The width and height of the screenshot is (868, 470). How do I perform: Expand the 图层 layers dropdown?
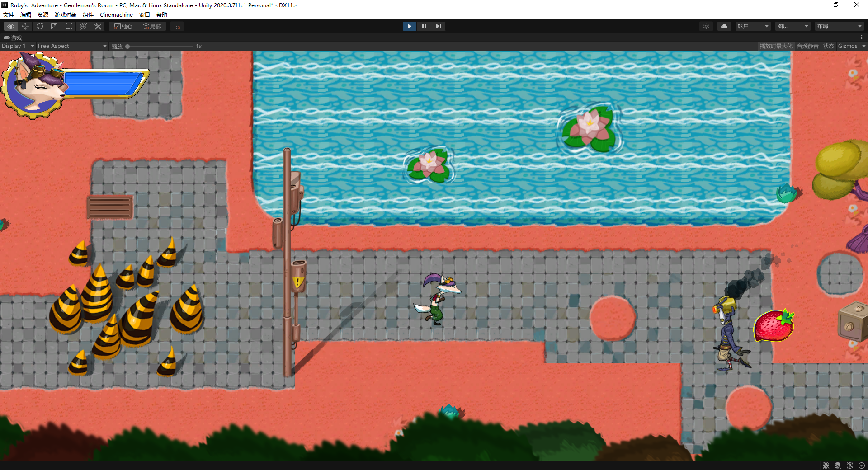(x=793, y=26)
